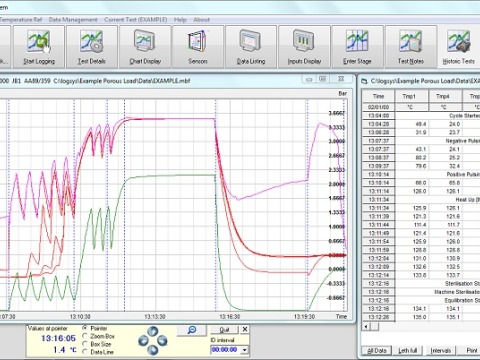
Task: Open the Data Listing view
Action: point(251,47)
